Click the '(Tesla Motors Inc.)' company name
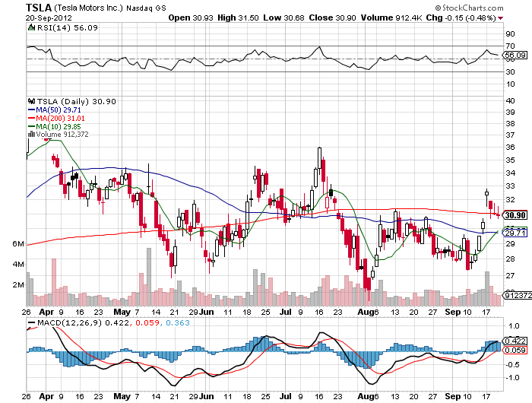 tap(89, 8)
